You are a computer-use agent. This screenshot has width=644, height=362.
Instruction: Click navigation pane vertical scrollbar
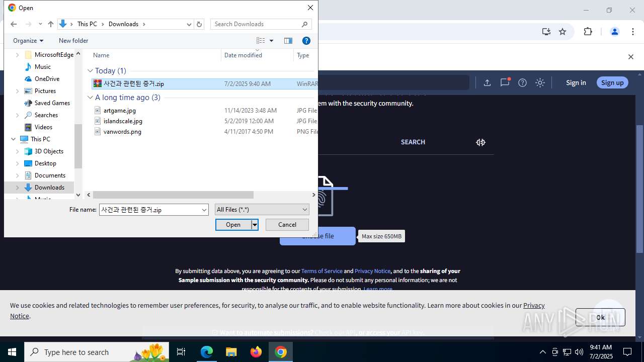[78, 146]
